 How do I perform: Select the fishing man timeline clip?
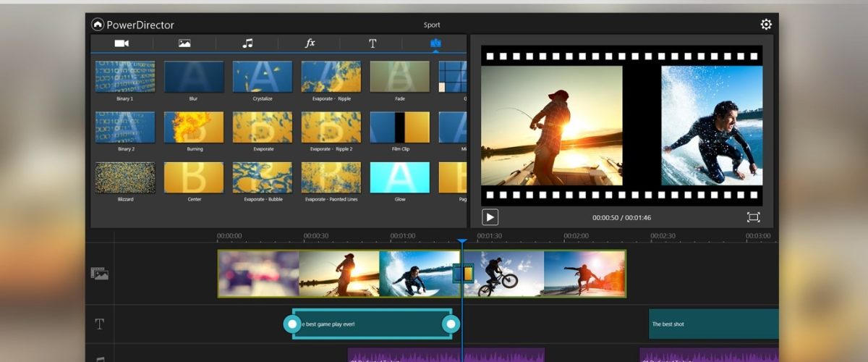click(x=339, y=274)
